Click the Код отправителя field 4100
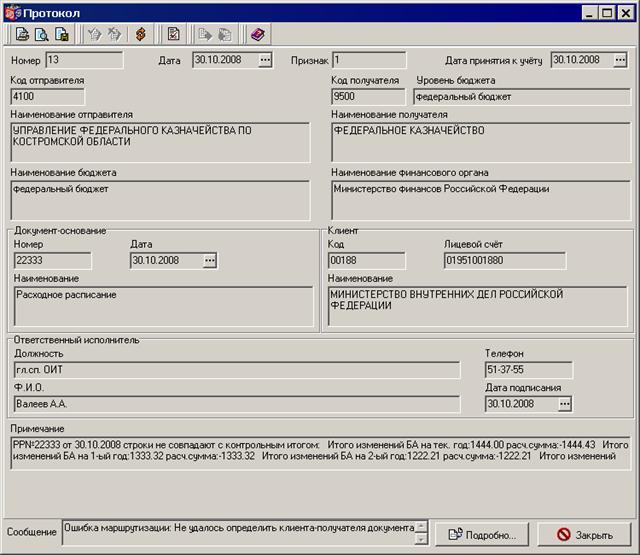This screenshot has height=555, width=640. pyautogui.click(x=48, y=97)
